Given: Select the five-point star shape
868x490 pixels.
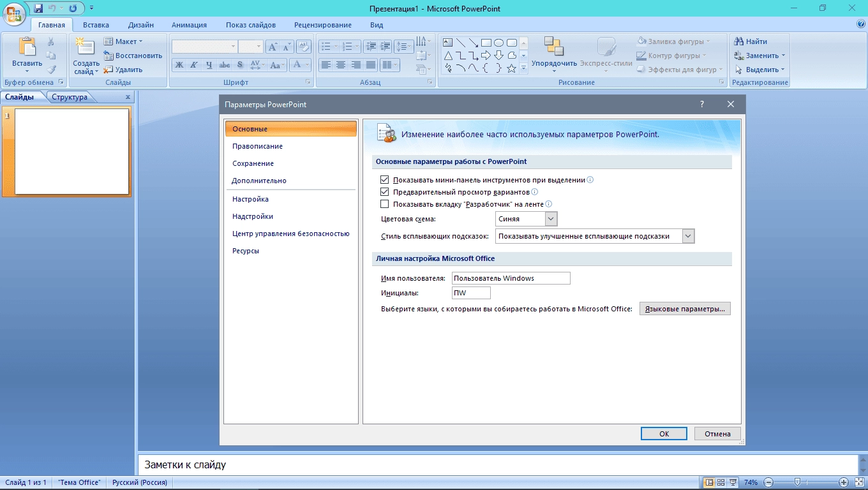Looking at the screenshot, I should pyautogui.click(x=511, y=68).
